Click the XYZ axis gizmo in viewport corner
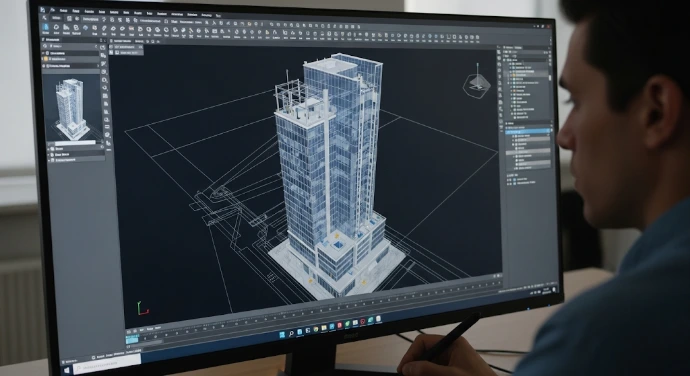Viewport: 690px width, 376px height. [143, 308]
